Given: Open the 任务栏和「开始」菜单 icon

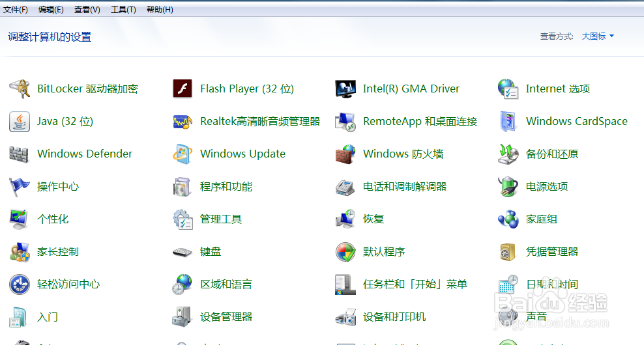Looking at the screenshot, I should [345, 284].
